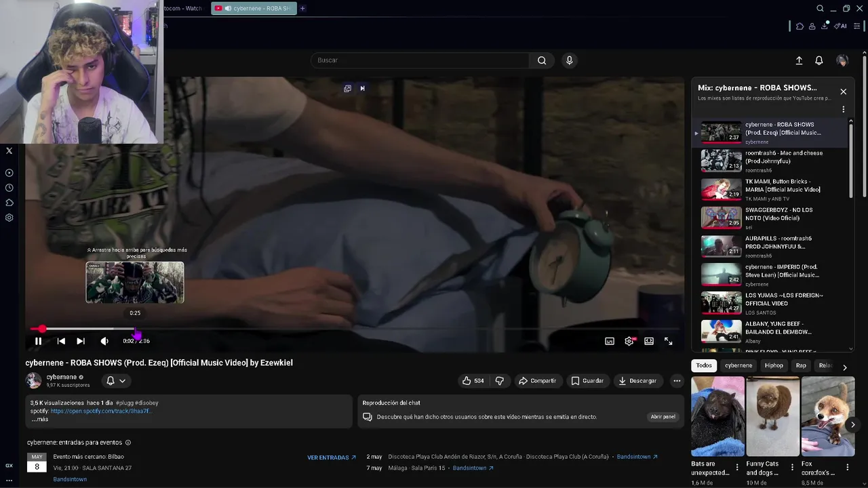Play SWAGGERBOYZ - NO LOS NOTO video
The image size is (868, 488).
(x=770, y=218)
